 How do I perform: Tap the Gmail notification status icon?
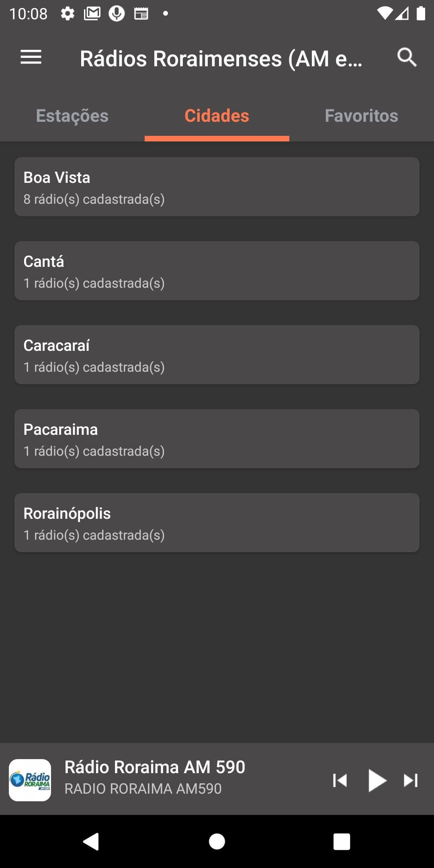pyautogui.click(x=92, y=14)
